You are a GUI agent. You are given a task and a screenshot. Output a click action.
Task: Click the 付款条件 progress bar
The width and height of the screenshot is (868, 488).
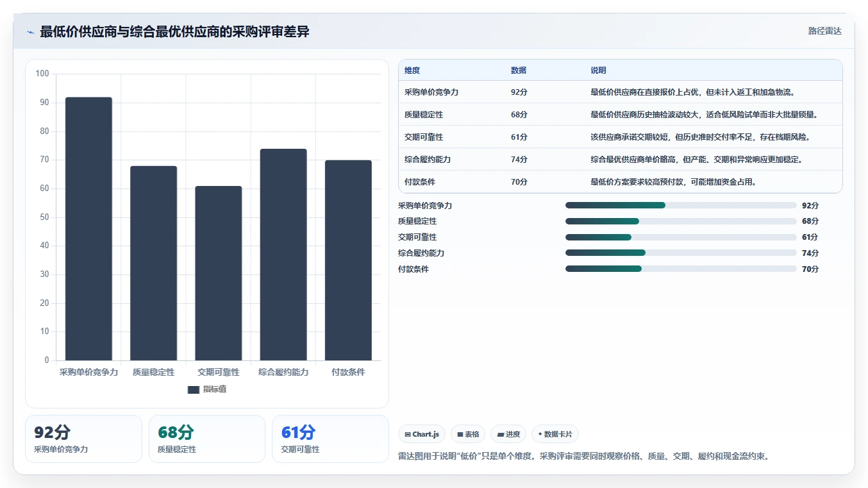pos(681,269)
